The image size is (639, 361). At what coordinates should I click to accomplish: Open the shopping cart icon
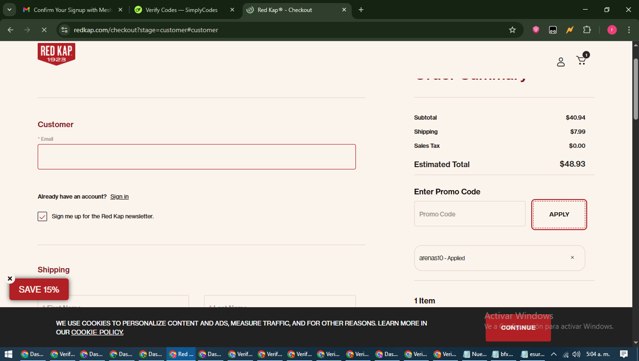pos(582,59)
